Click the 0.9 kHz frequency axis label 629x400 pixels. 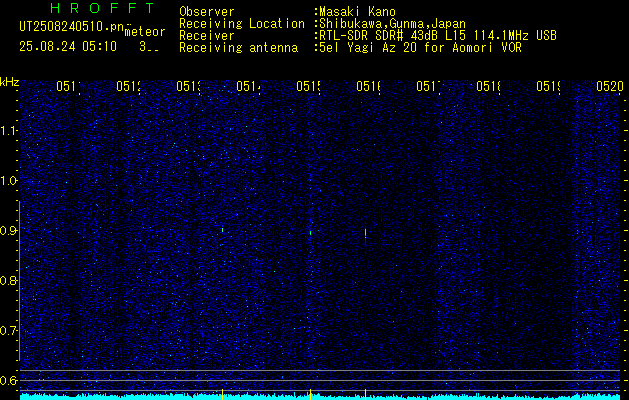click(9, 230)
